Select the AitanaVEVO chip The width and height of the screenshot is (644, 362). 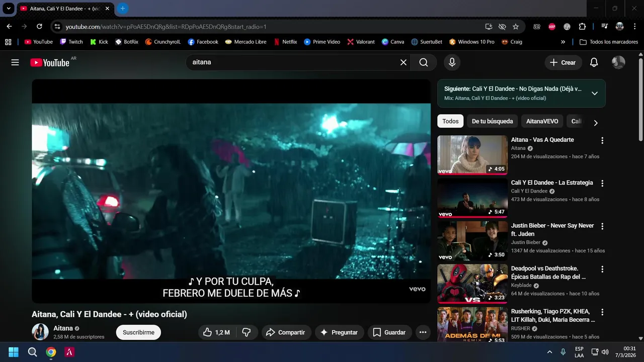[542, 121]
